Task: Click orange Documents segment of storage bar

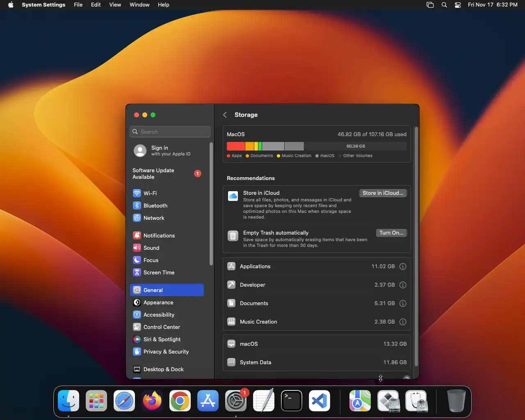Action: (x=249, y=146)
